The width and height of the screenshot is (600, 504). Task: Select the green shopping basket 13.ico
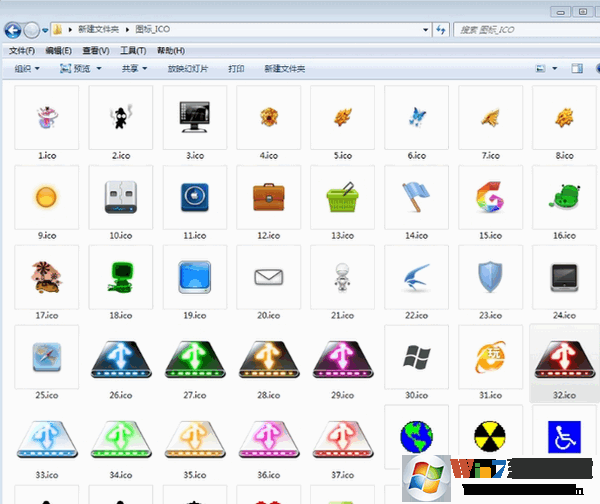(x=341, y=197)
